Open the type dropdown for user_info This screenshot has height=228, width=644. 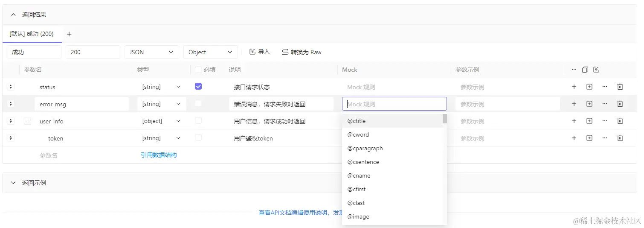(x=162, y=121)
